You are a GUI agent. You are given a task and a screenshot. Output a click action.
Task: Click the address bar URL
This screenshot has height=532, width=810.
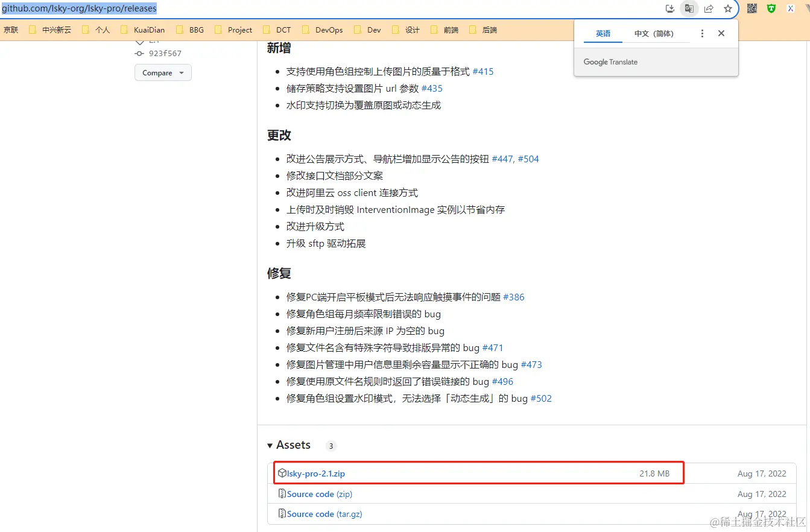[78, 8]
